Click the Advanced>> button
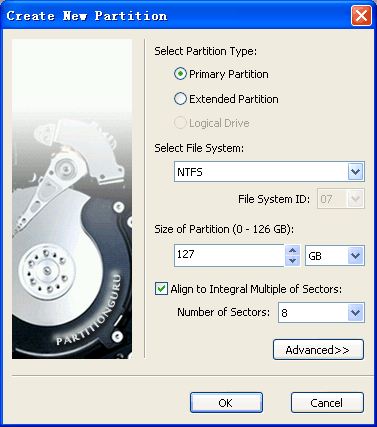This screenshot has height=427, width=377. 318,350
